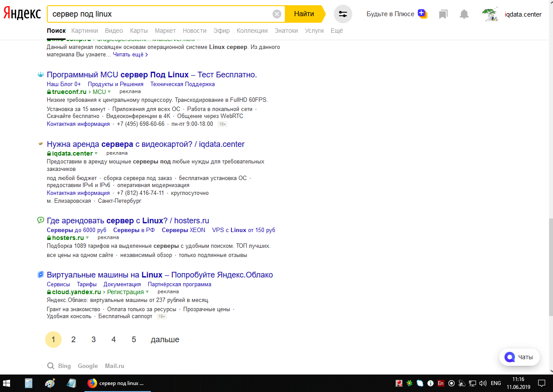Open the Нужна аренда сервера с видеокартой result
This screenshot has width=553, height=392.
click(x=146, y=144)
